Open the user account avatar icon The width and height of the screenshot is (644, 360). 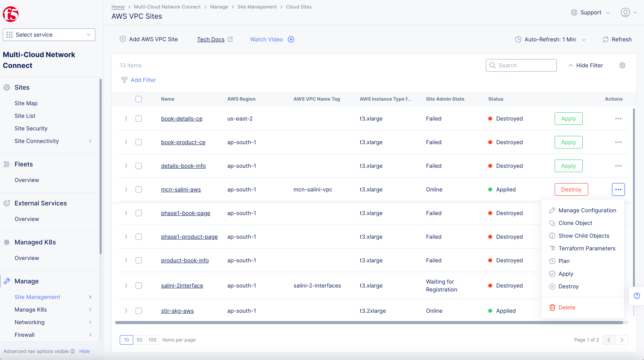(625, 12)
